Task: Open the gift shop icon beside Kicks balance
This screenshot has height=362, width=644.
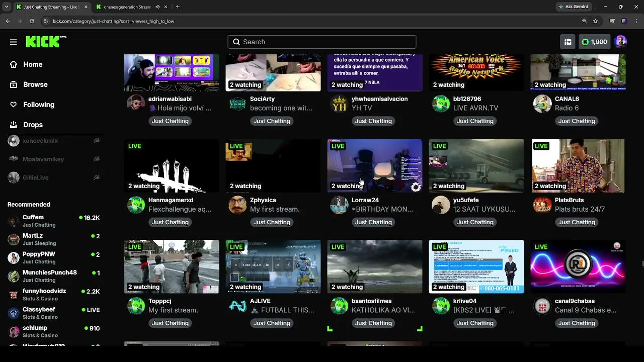Action: click(x=568, y=42)
